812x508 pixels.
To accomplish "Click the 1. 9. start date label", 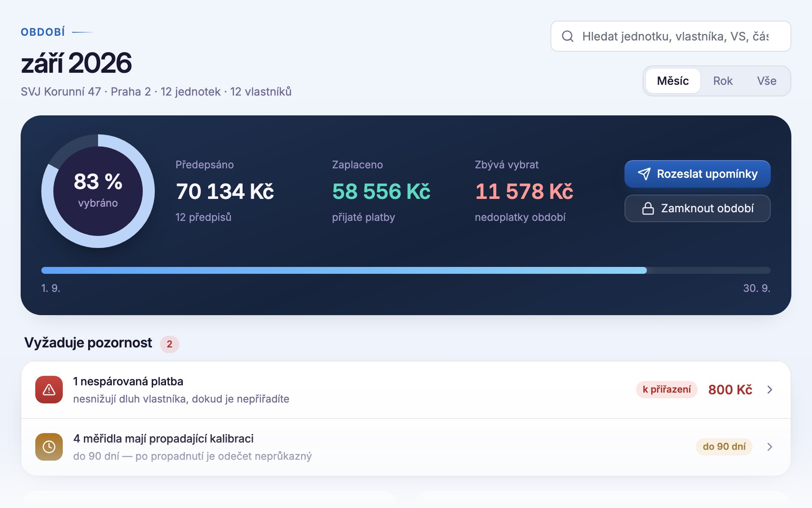I will click(51, 288).
